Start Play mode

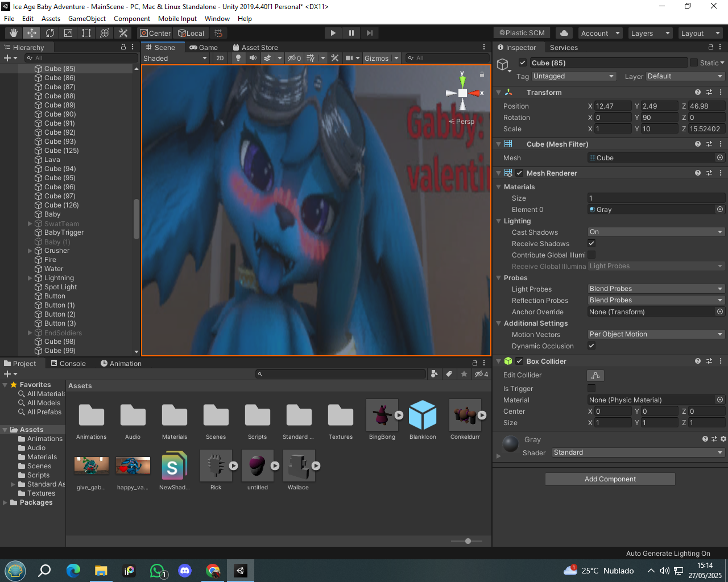click(x=333, y=33)
